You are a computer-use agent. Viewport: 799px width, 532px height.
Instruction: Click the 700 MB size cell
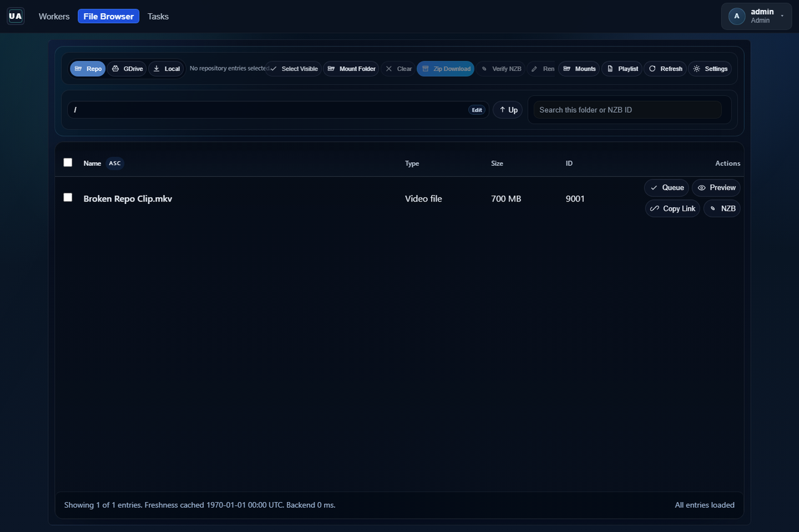tap(506, 199)
